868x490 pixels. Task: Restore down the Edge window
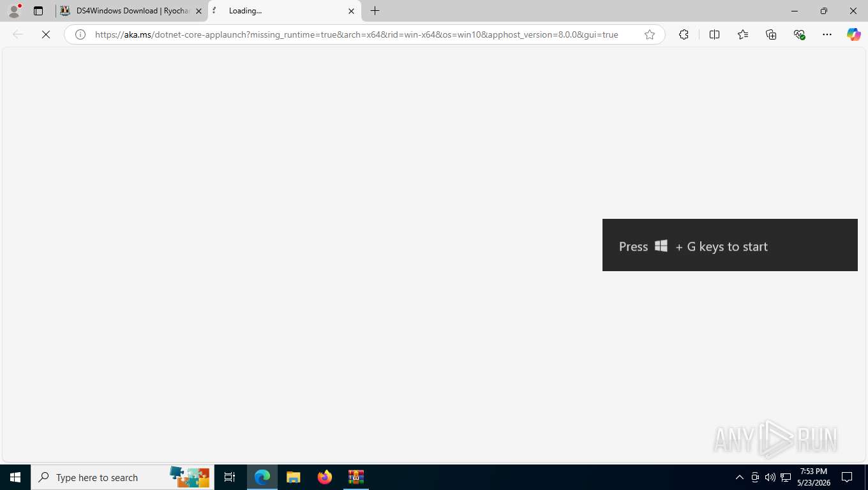pyautogui.click(x=824, y=11)
